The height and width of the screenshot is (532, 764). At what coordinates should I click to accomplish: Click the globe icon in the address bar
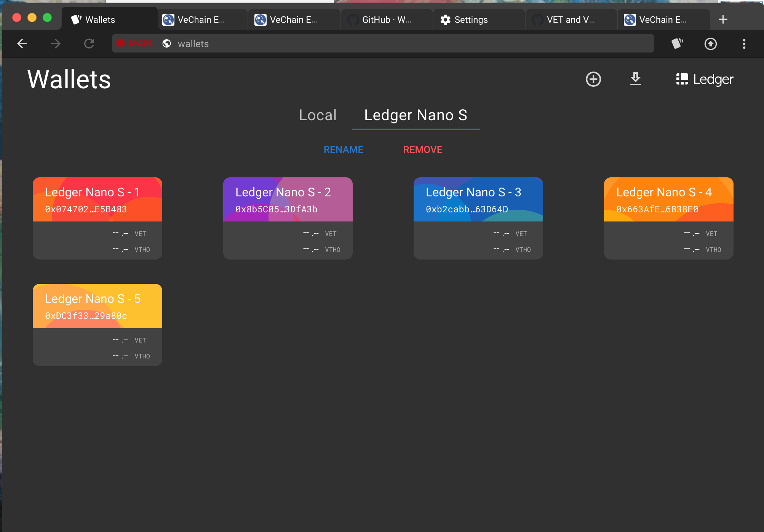click(x=166, y=43)
